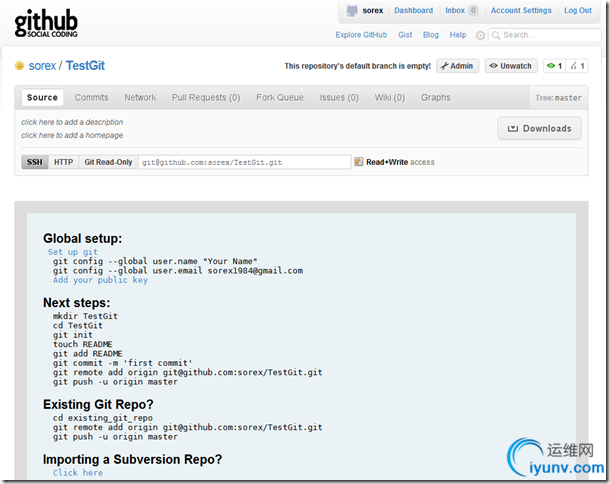
Task: Click the Log Out link
Action: (x=578, y=11)
